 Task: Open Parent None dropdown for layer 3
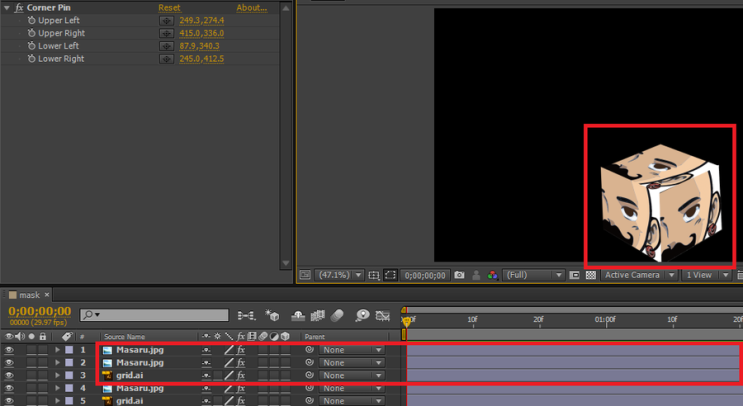pos(351,376)
